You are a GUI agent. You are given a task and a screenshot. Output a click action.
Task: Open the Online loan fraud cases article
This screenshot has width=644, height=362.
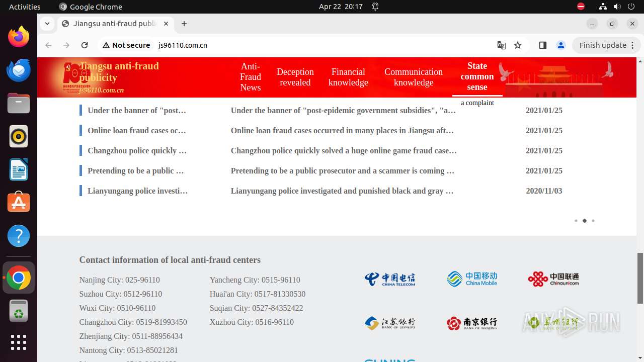click(x=343, y=131)
